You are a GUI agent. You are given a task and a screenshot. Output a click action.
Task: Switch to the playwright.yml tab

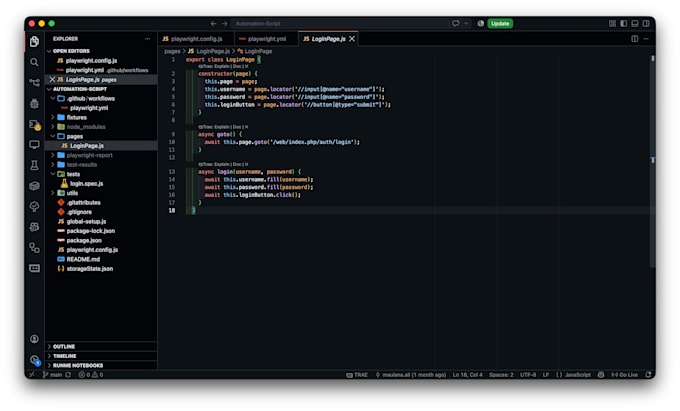point(263,39)
